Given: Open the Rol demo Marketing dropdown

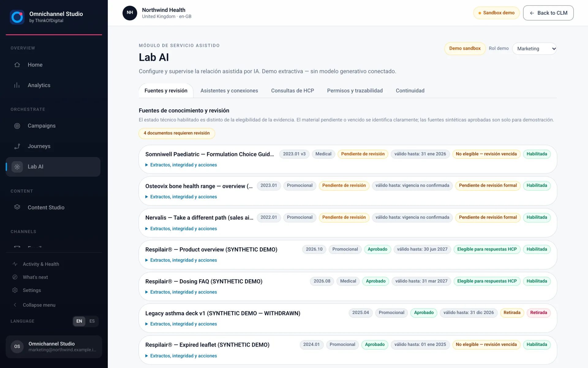Looking at the screenshot, I should 534,48.
